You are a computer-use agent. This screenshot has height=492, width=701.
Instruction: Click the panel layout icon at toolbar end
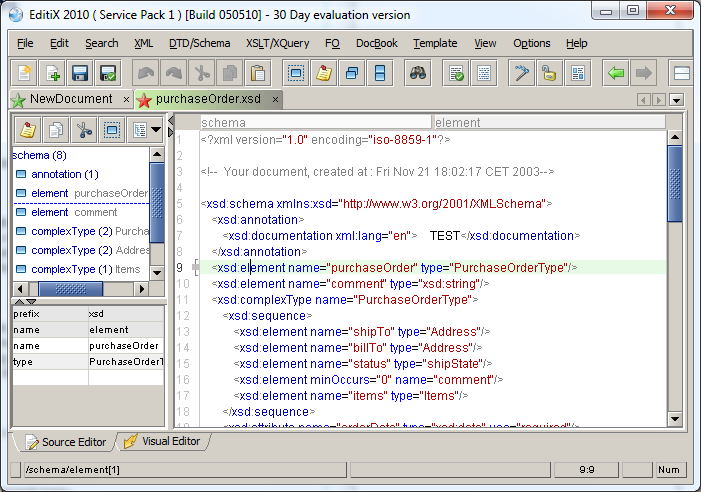click(681, 73)
